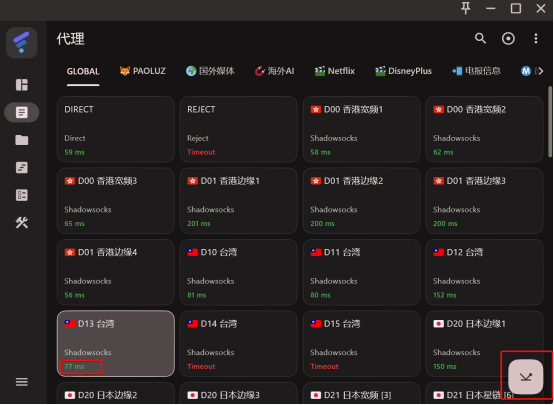This screenshot has height=405, width=554.
Task: Pin the window with the pin icon
Action: pos(466,8)
